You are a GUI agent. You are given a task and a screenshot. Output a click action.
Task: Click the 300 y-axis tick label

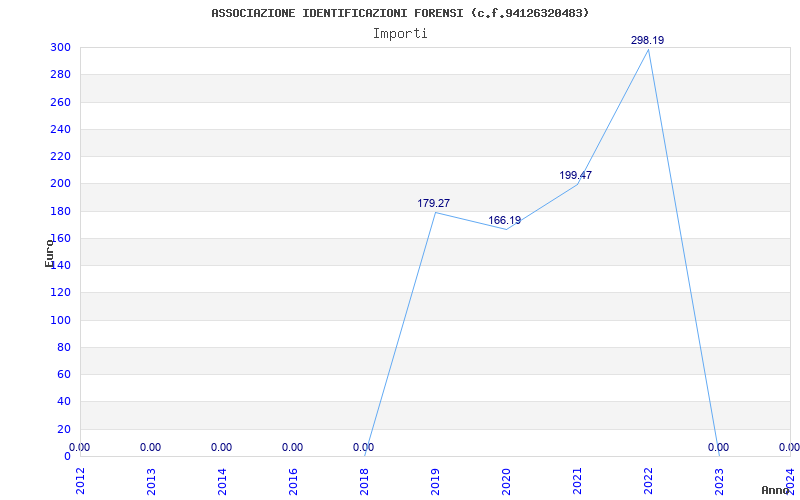pyautogui.click(x=60, y=47)
